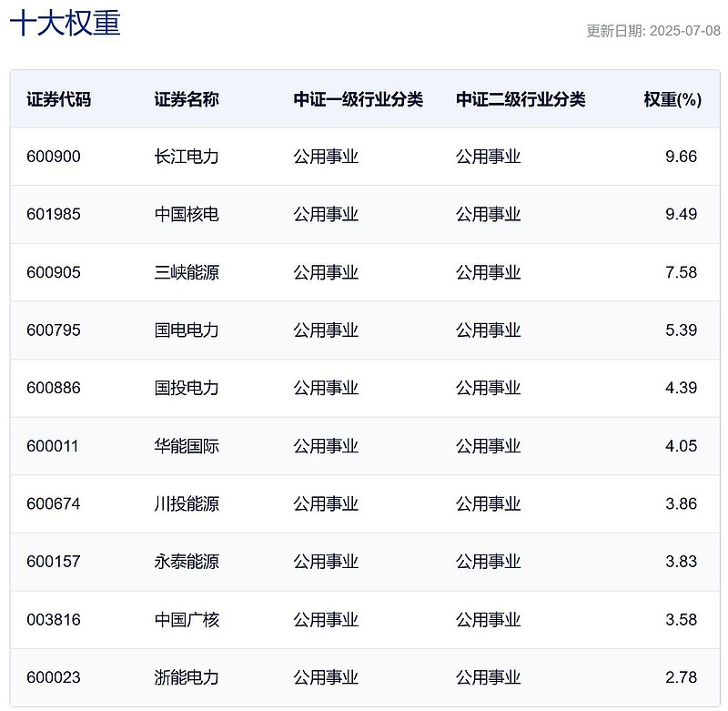
Task: Select stock name 永泰能源
Action: click(x=187, y=562)
